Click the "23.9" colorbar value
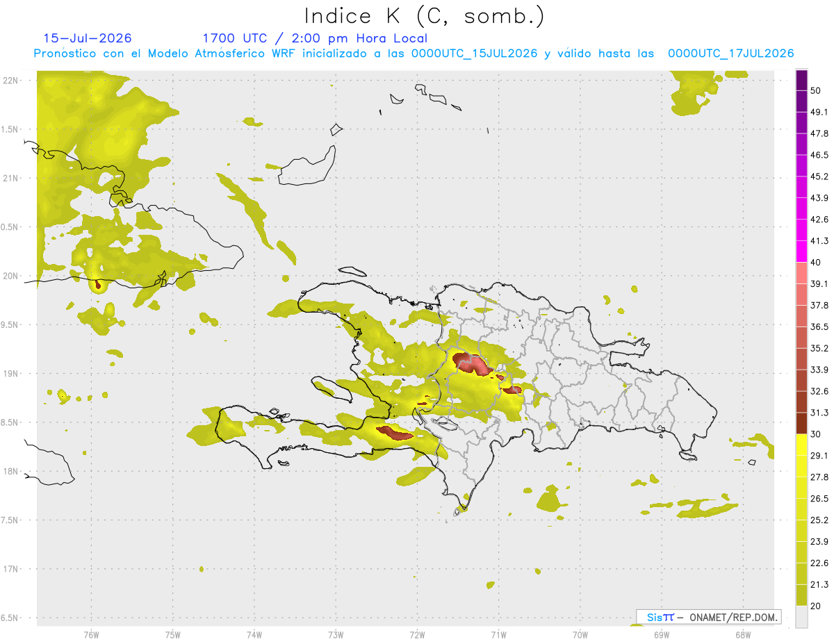The width and height of the screenshot is (834, 644). 820,541
